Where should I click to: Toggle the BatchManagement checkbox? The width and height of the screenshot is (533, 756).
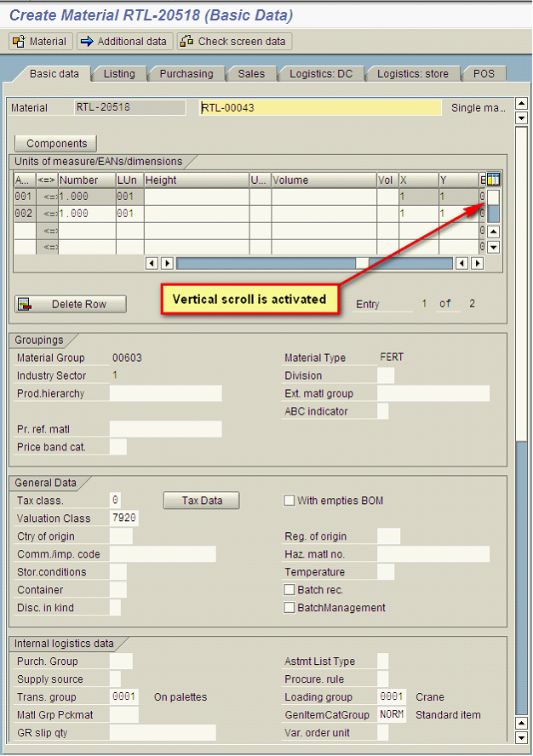289,608
